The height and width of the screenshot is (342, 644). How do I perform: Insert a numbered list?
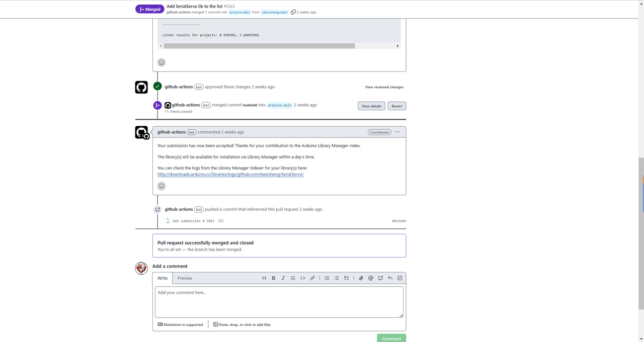(327, 278)
